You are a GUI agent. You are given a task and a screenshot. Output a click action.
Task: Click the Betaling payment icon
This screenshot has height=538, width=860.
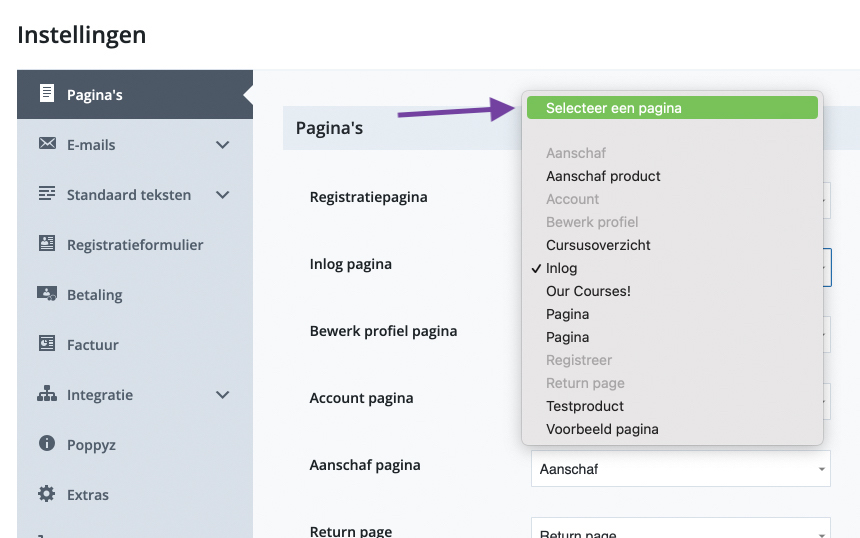click(46, 294)
